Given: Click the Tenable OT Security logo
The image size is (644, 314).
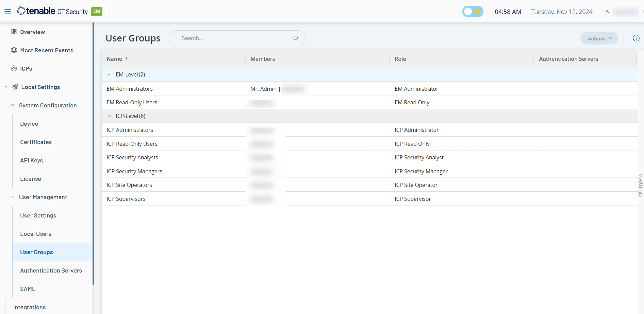Looking at the screenshot, I should 52,11.
